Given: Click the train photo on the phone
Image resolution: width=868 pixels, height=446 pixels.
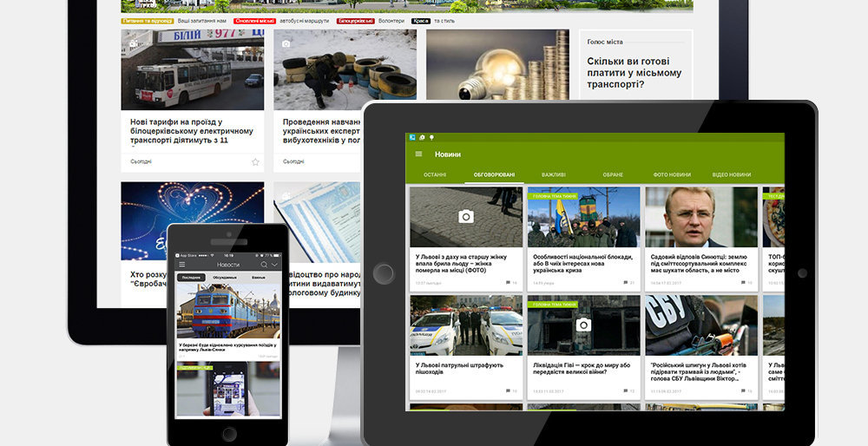Looking at the screenshot, I should click(229, 311).
